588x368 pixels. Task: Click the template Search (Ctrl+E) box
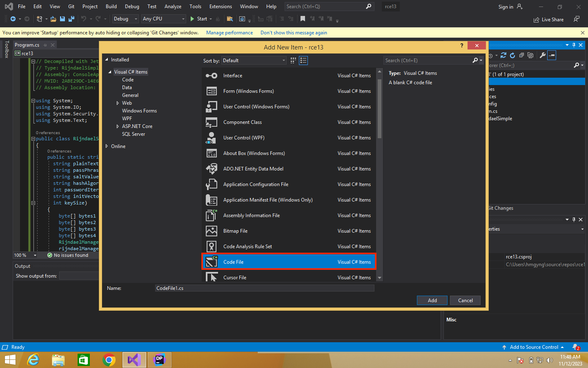pyautogui.click(x=428, y=61)
